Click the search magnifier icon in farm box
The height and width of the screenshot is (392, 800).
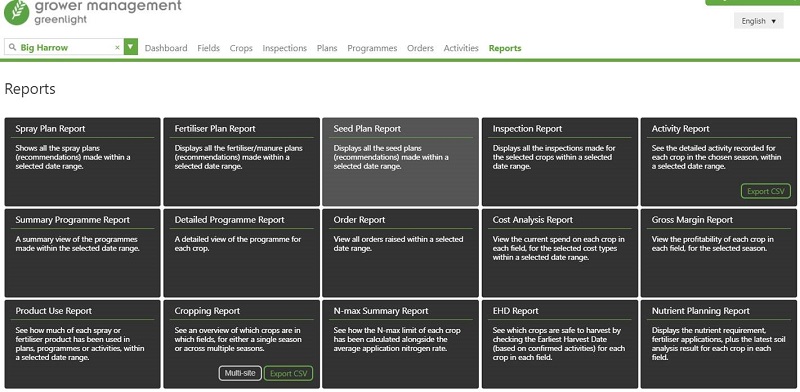click(x=12, y=47)
